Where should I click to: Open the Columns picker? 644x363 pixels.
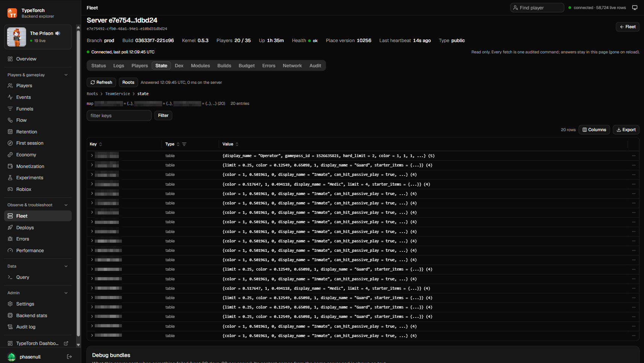pyautogui.click(x=594, y=130)
